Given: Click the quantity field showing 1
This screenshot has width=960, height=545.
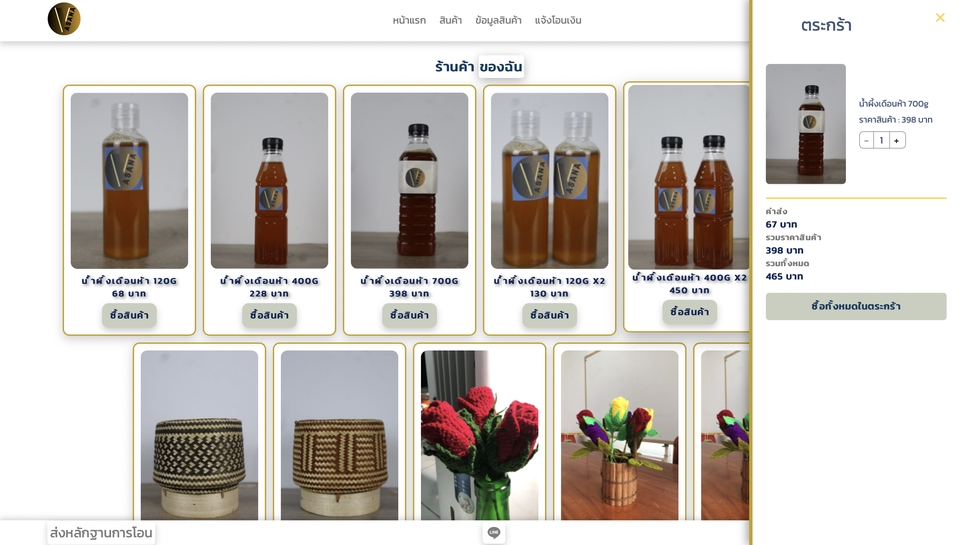Looking at the screenshot, I should tap(882, 141).
